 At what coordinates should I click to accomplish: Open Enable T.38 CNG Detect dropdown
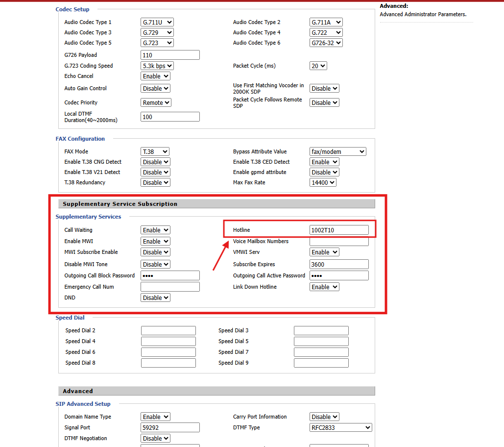155,162
